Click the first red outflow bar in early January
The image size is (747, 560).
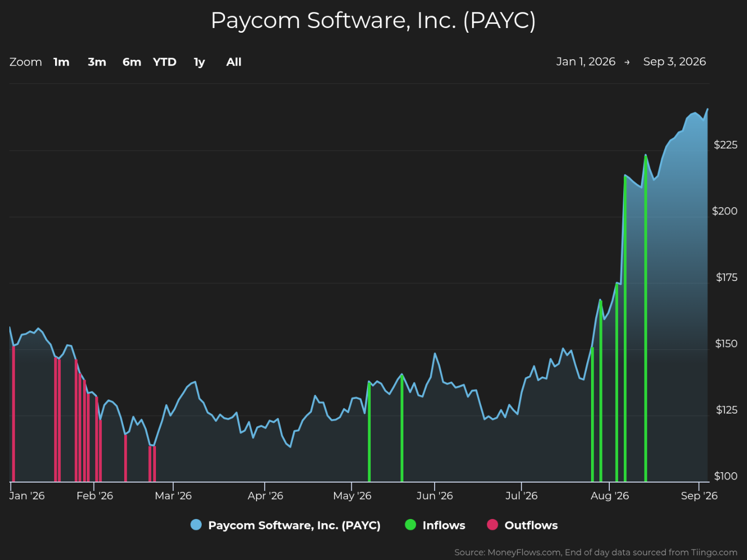(x=14, y=414)
